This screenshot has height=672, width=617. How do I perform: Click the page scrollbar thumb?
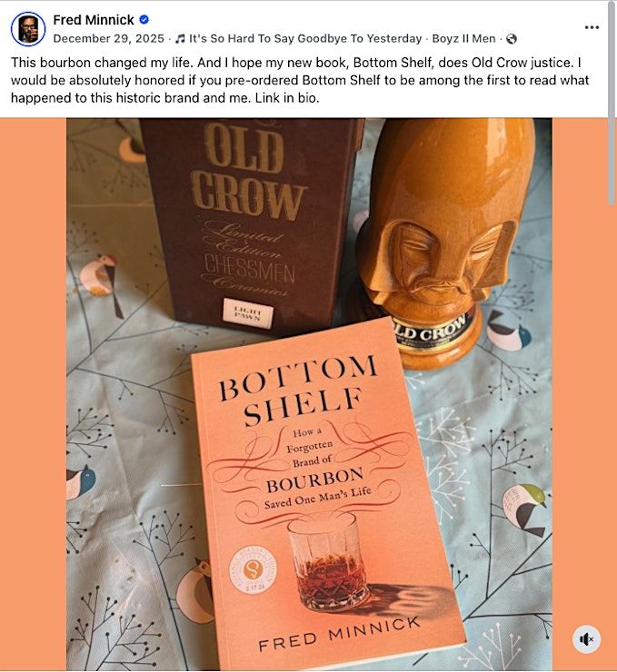(x=612, y=103)
